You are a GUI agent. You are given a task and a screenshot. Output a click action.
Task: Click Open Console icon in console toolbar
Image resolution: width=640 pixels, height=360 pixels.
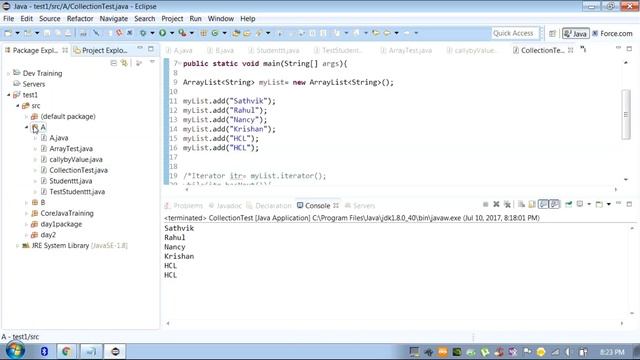599,204
